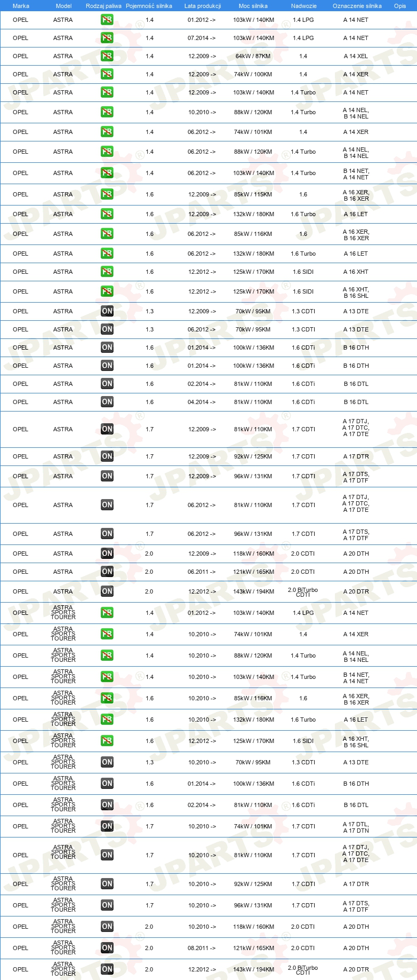Screen dimensions: 417x980
Task: Click ON icon for Sports Tourer 02.2014 B 16 DTL
Action: pyautogui.click(x=107, y=805)
